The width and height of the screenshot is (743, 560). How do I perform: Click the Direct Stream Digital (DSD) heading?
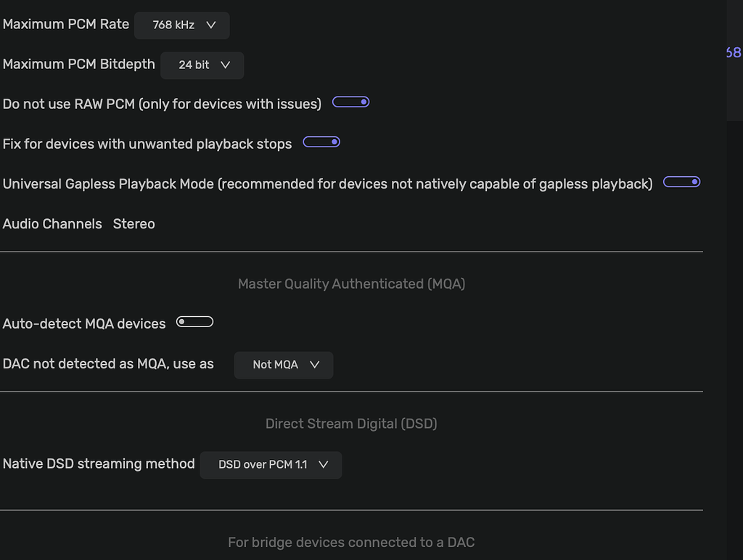tap(351, 424)
